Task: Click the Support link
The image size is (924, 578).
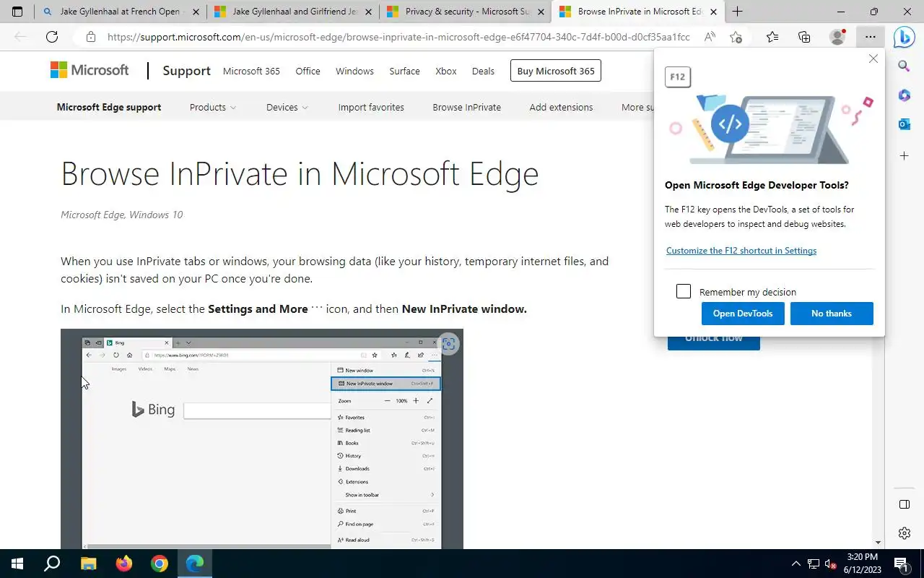Action: (x=186, y=70)
